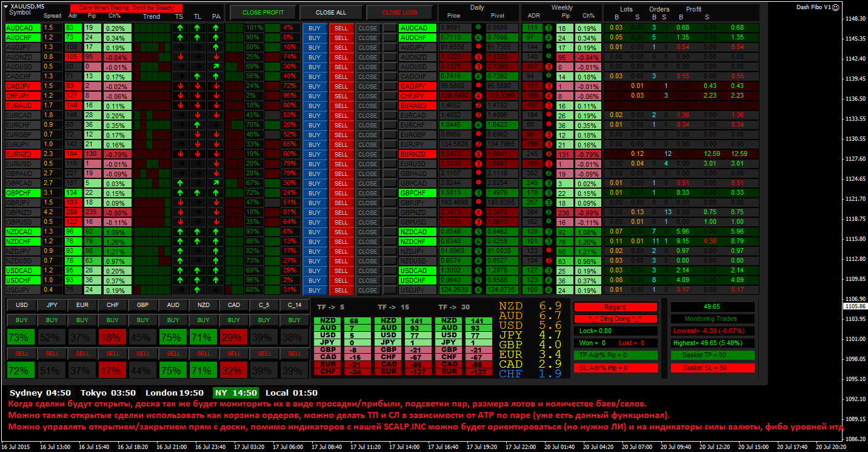Click the TS down arrow in GBPNZD row
868x452 pixels.
tap(179, 212)
